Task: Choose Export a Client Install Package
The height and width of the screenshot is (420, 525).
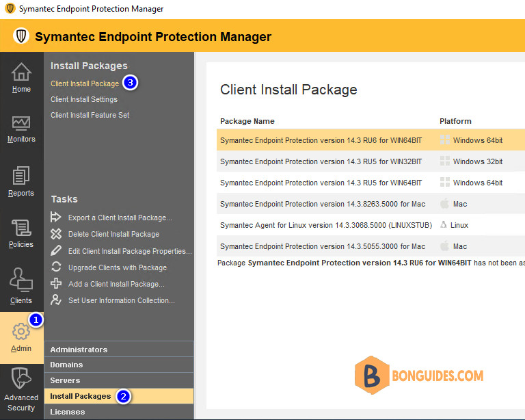Action: (x=120, y=218)
